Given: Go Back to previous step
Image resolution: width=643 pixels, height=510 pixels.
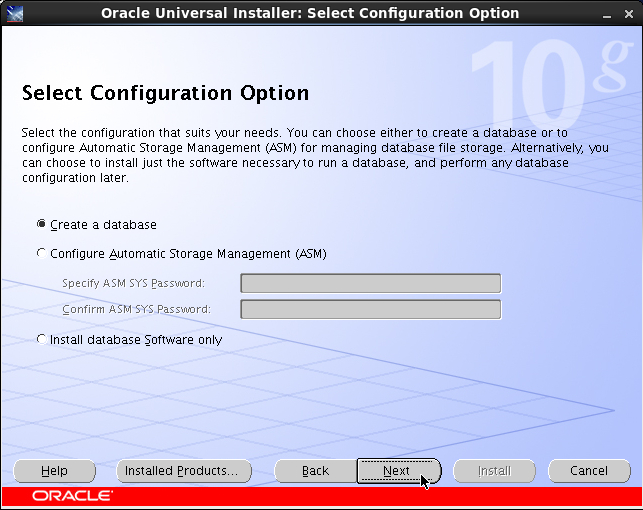Looking at the screenshot, I should coord(315,471).
